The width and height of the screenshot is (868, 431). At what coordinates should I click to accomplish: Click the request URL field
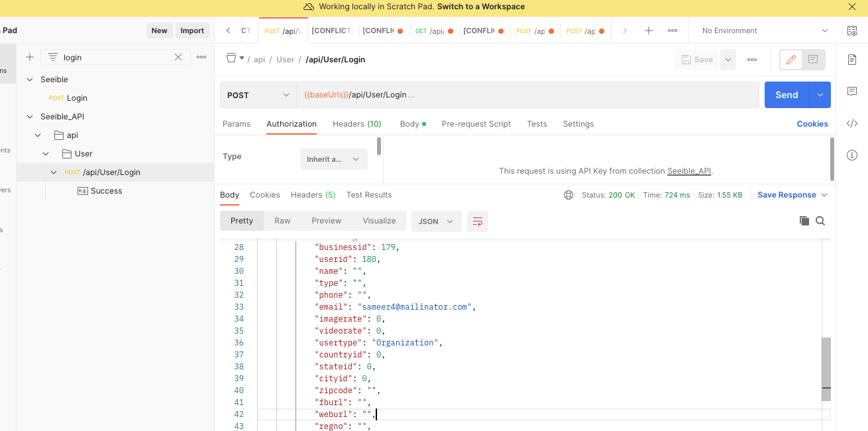tap(527, 95)
